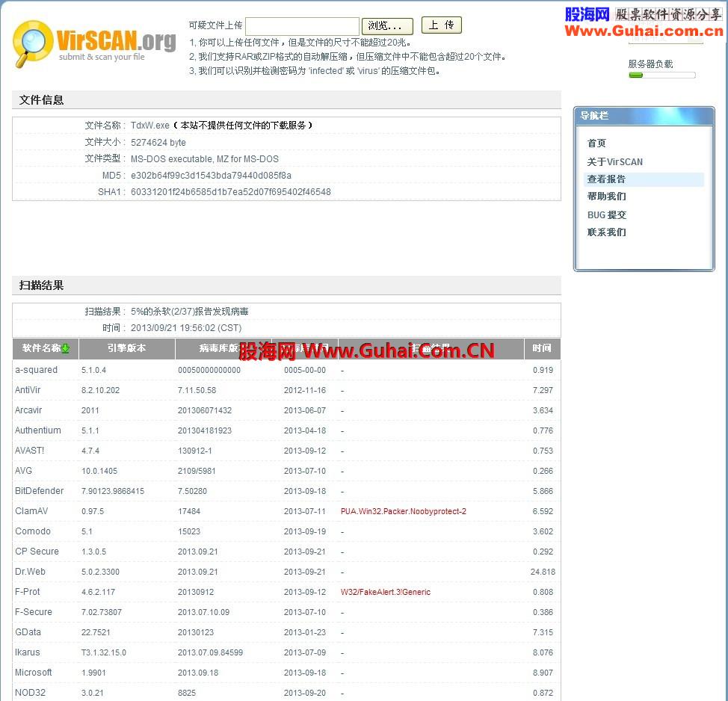Click the CP Secure row name
The image size is (728, 701).
tap(37, 552)
